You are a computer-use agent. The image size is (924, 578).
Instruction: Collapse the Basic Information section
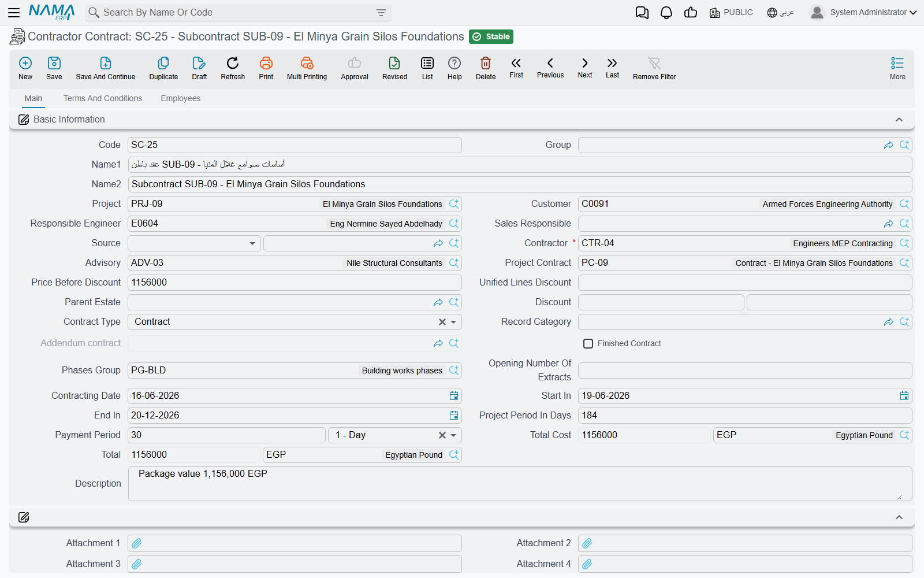pos(899,120)
